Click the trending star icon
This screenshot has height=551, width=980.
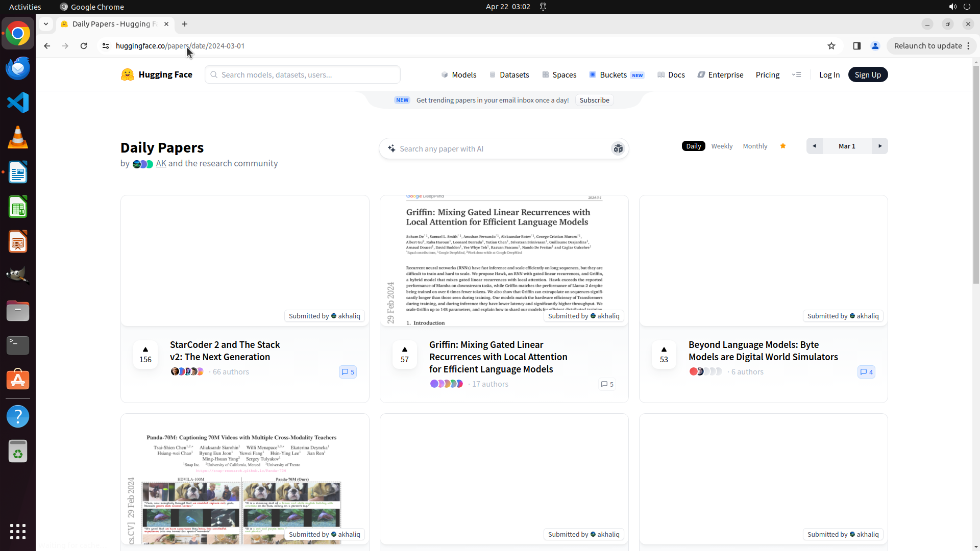pos(783,146)
